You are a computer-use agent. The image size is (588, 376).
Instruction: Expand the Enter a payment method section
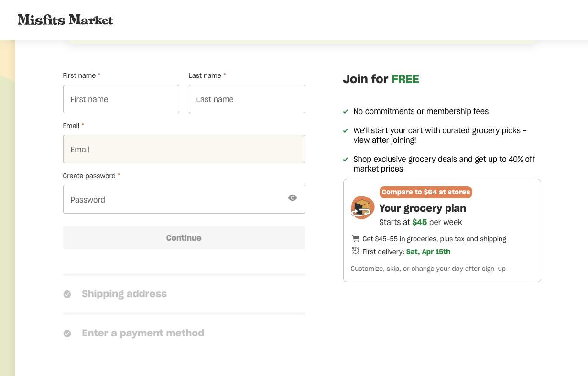142,333
